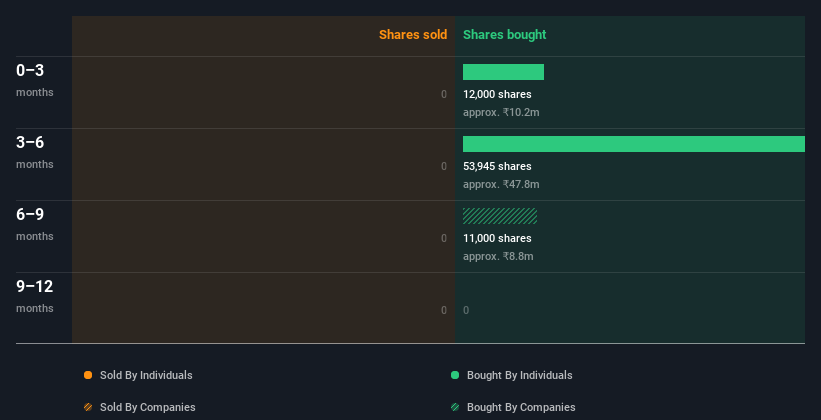The image size is (821, 420).
Task: Click the 53,945 shares value
Action: pyautogui.click(x=497, y=167)
